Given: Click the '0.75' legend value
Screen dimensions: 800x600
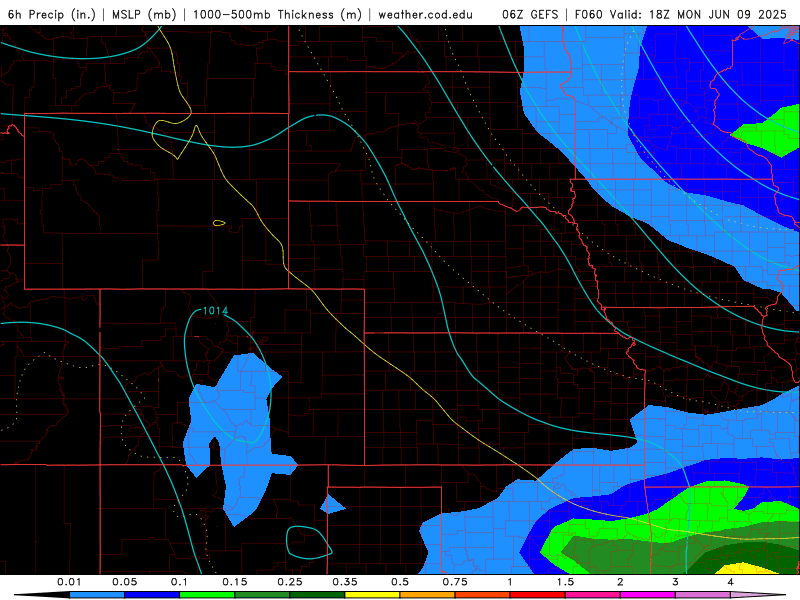Looking at the screenshot, I should (455, 582).
